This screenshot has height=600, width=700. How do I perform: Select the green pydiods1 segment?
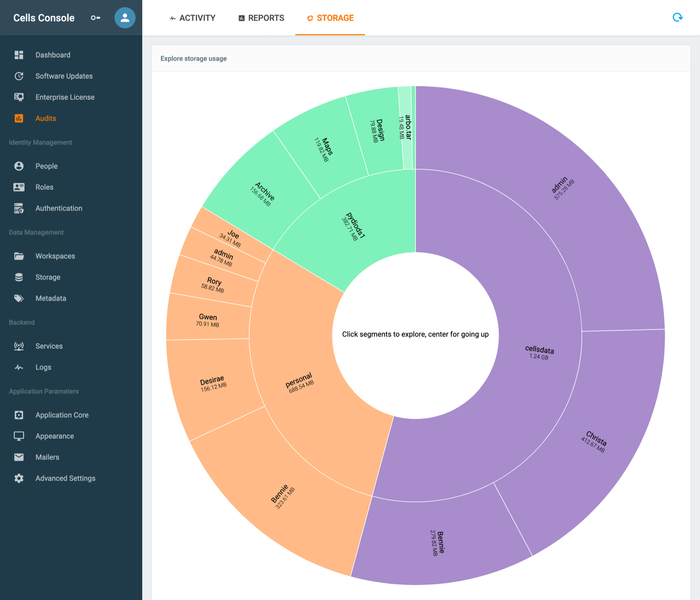pyautogui.click(x=353, y=226)
